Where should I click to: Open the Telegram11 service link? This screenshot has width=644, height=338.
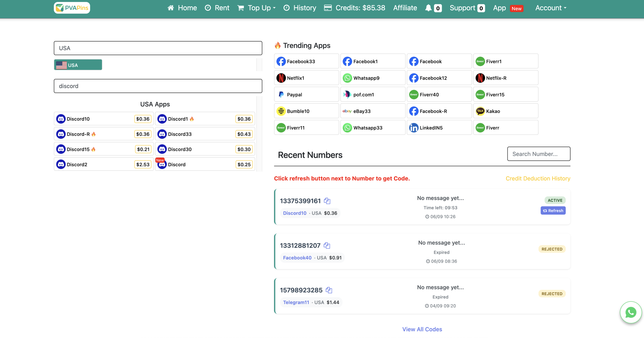pyautogui.click(x=296, y=302)
